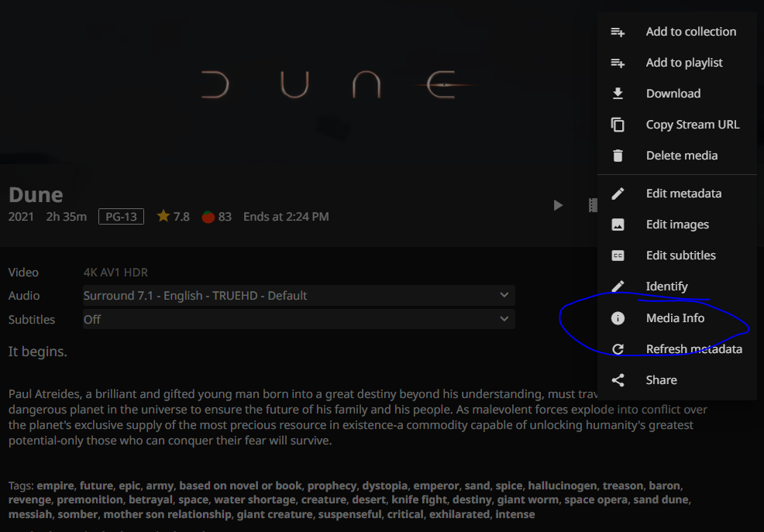The image size is (764, 532).
Task: Follow the "based on novel or book" tag
Action: pos(240,486)
